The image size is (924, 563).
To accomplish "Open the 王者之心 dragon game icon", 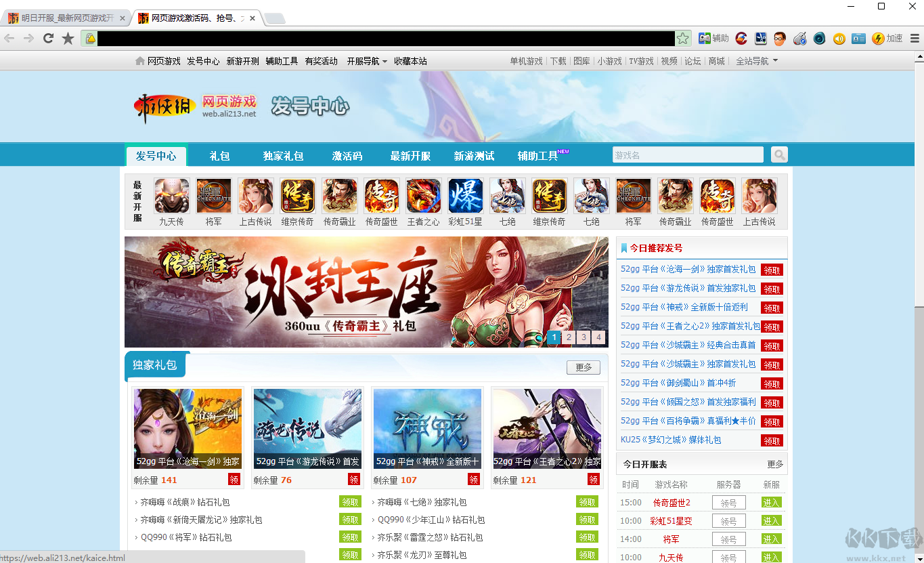I will click(423, 196).
